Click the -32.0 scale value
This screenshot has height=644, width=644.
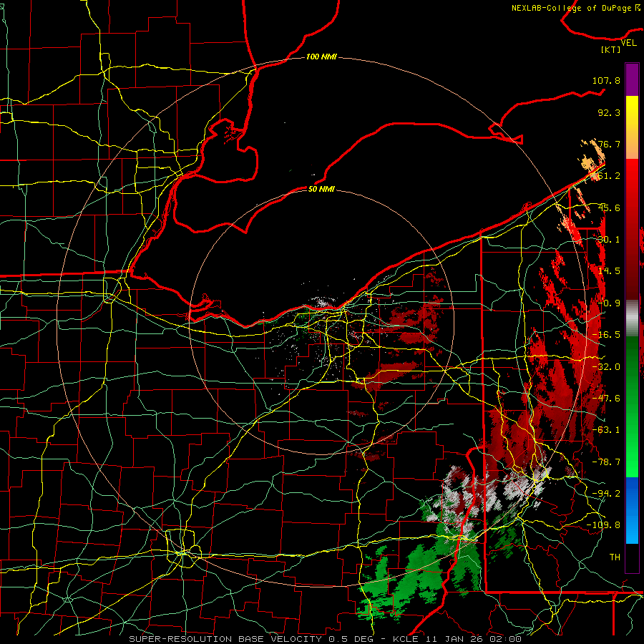606,367
